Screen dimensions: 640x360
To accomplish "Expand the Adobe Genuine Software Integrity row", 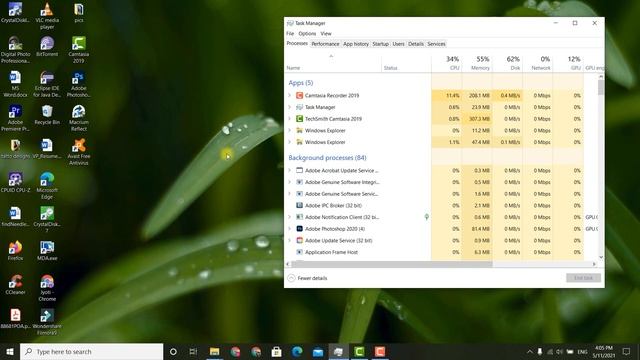I will pyautogui.click(x=290, y=182).
